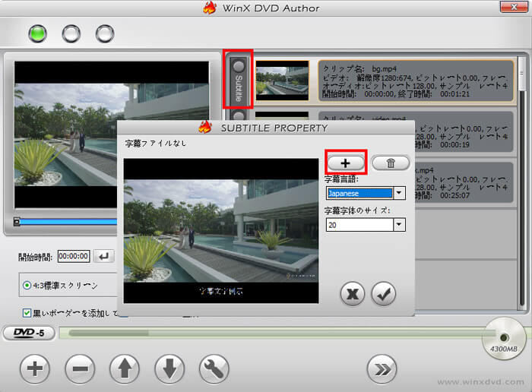532x392 pixels.
Task: Select the clip row ending 00:25:07
Action: (x=463, y=183)
